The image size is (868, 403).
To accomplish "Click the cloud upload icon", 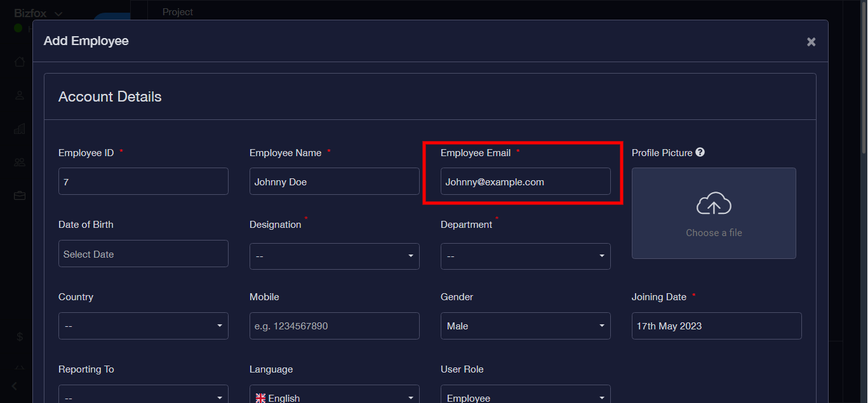I will (714, 204).
